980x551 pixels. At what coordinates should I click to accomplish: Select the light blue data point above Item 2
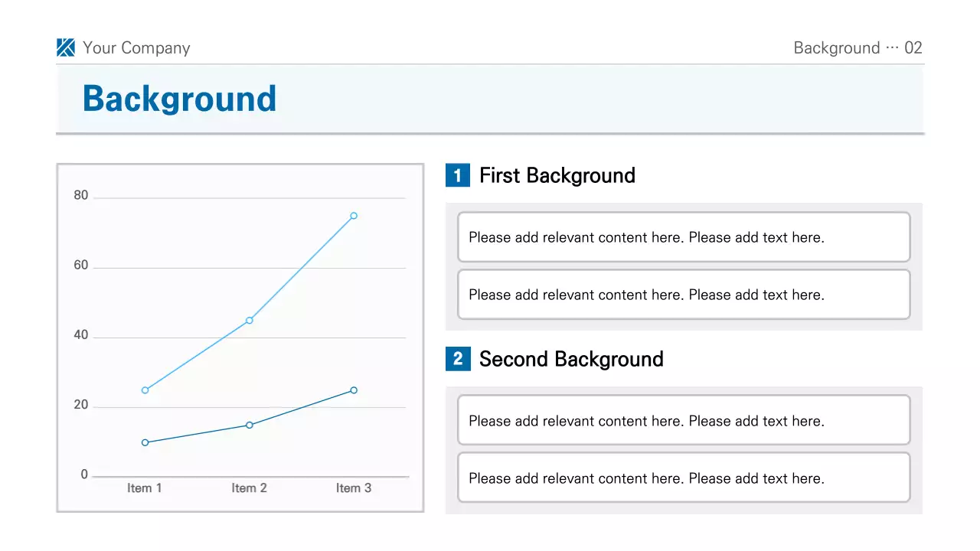250,321
